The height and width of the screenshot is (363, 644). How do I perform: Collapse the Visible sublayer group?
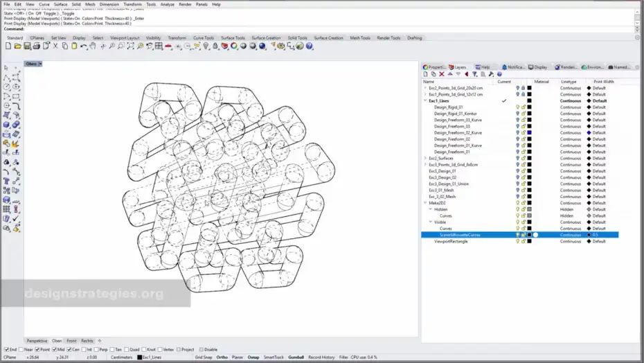431,222
